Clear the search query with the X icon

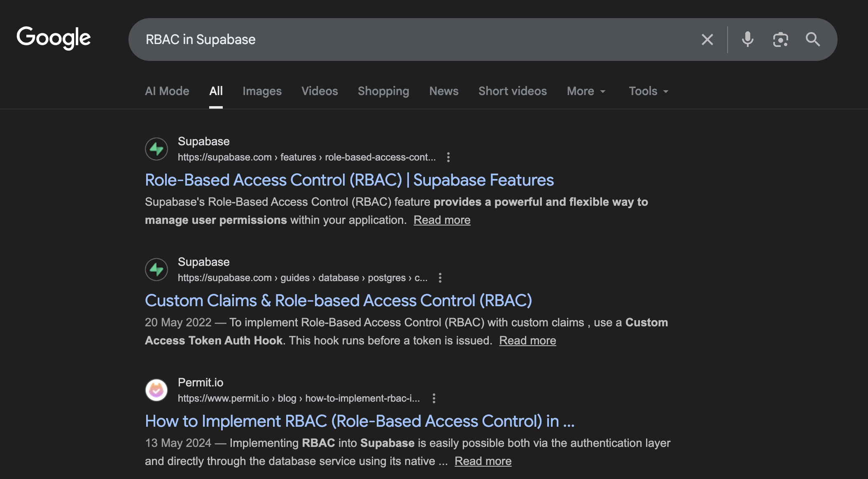coord(707,40)
